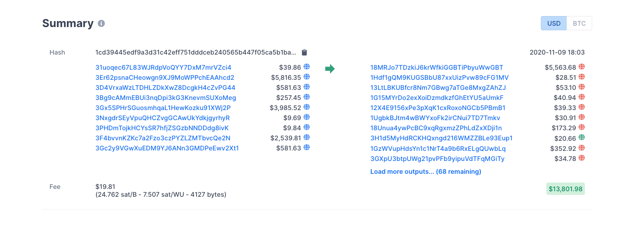Click the Summary heading
The width and height of the screenshot is (644, 227).
pyautogui.click(x=68, y=23)
